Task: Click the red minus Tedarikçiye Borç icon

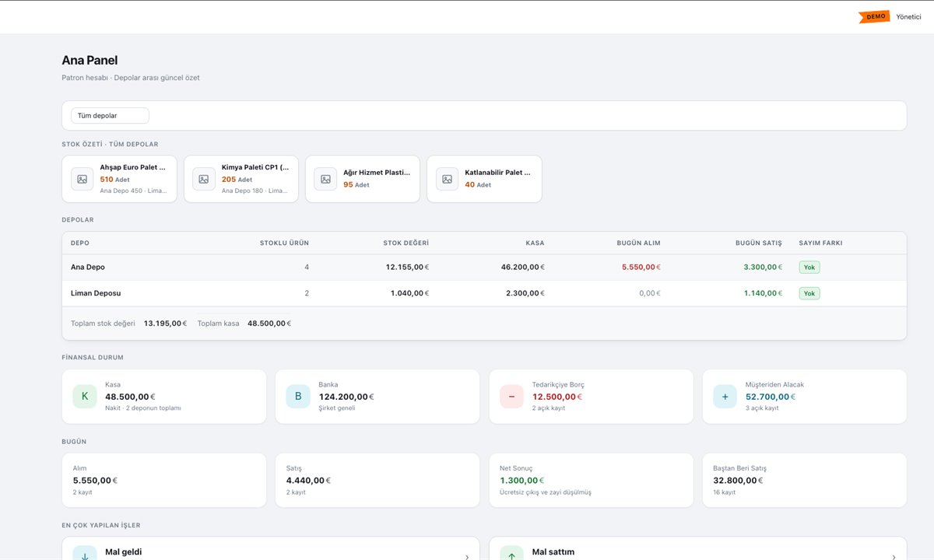Action: pos(511,397)
